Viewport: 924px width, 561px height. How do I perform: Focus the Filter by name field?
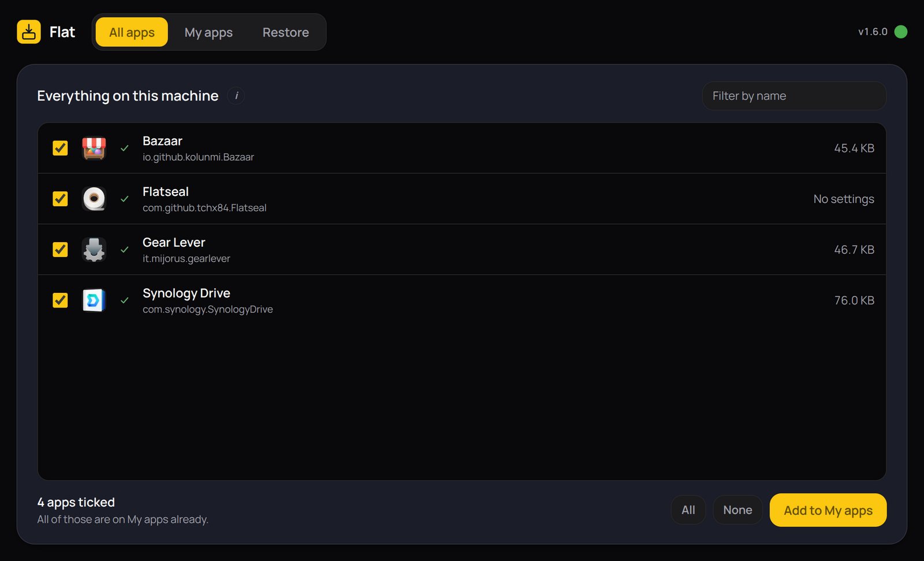tap(794, 96)
